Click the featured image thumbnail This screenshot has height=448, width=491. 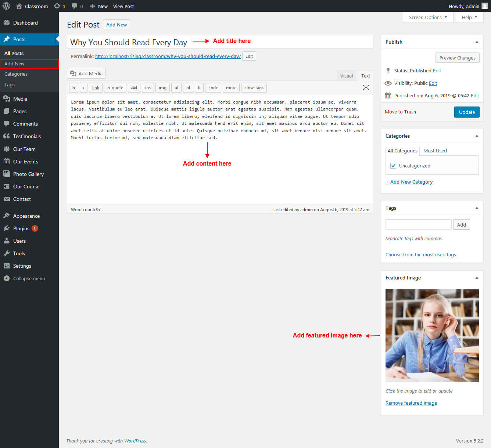432,335
